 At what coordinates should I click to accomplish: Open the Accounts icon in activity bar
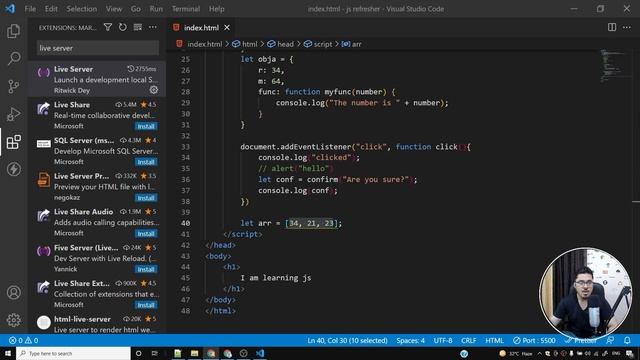pos(13,292)
